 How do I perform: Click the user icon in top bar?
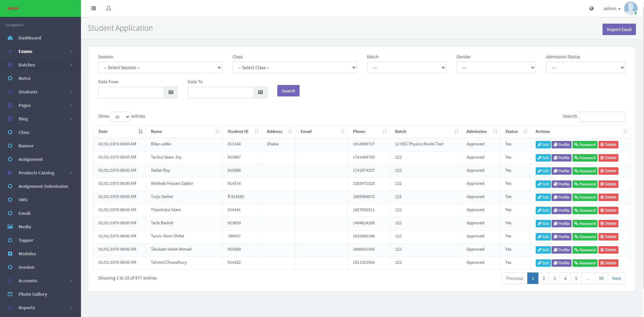109,8
